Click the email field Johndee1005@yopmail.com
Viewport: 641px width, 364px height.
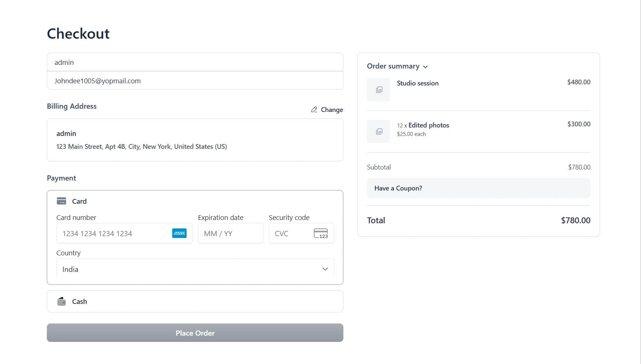[195, 81]
